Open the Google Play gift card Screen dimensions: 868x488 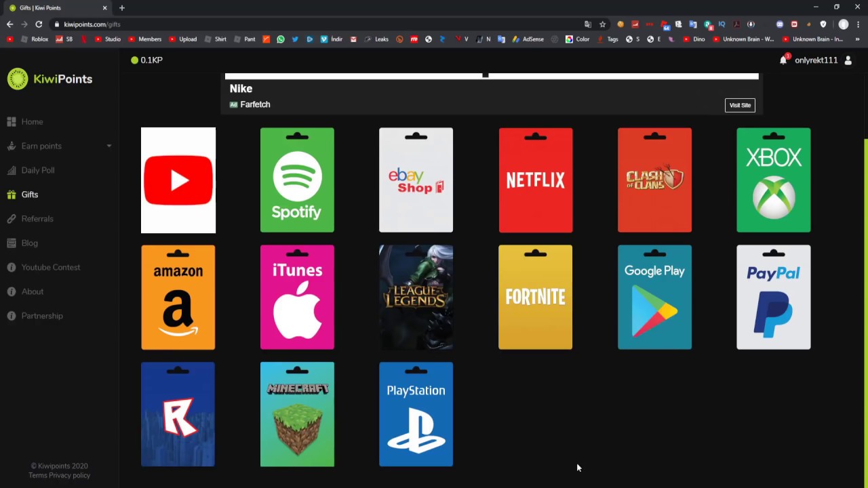[654, 298]
